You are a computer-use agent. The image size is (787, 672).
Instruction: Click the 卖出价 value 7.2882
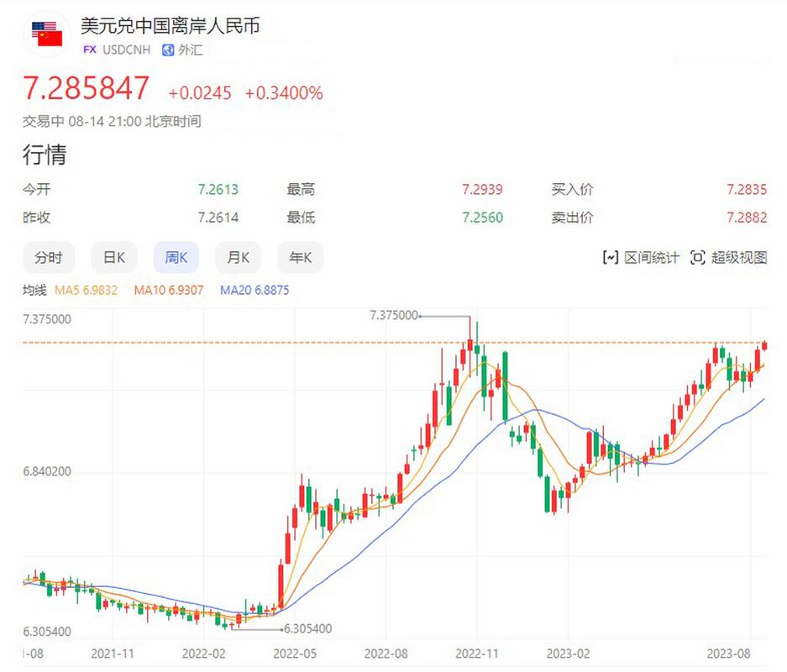[x=747, y=218]
